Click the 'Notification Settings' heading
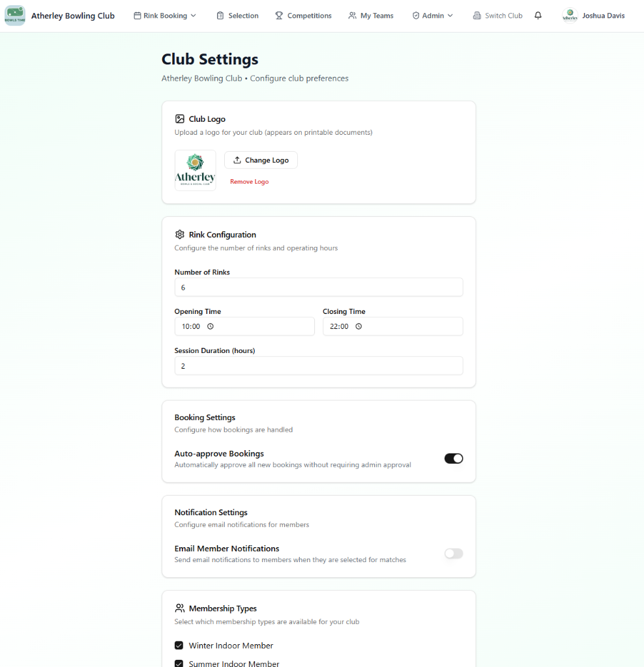 click(x=211, y=512)
